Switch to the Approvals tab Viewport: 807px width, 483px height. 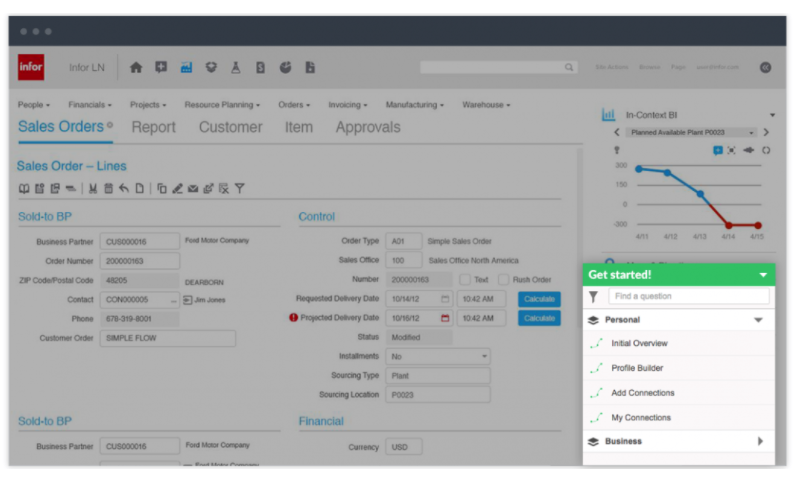368,127
